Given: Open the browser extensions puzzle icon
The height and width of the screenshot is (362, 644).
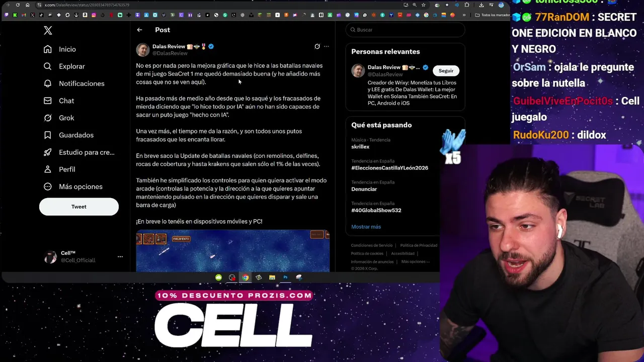Looking at the screenshot, I should pos(467,5).
